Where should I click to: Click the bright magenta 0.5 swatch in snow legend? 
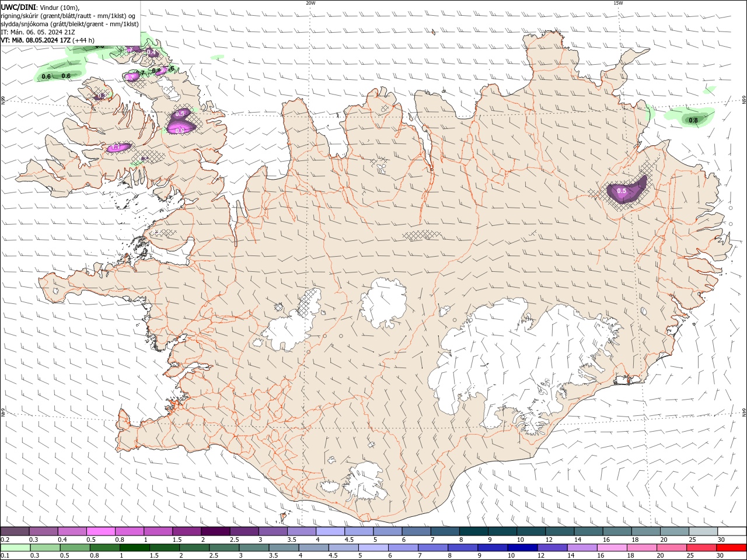pyautogui.click(x=100, y=531)
